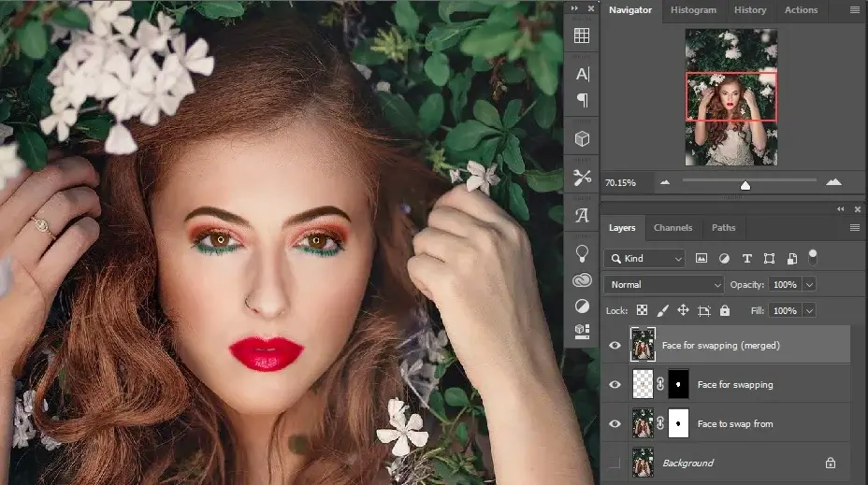868x485 pixels.
Task: Open the Opacity slider dropdown arrow
Action: 809,284
